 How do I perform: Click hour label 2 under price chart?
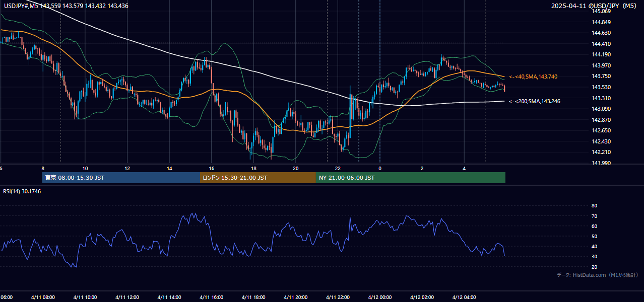pos(422,168)
